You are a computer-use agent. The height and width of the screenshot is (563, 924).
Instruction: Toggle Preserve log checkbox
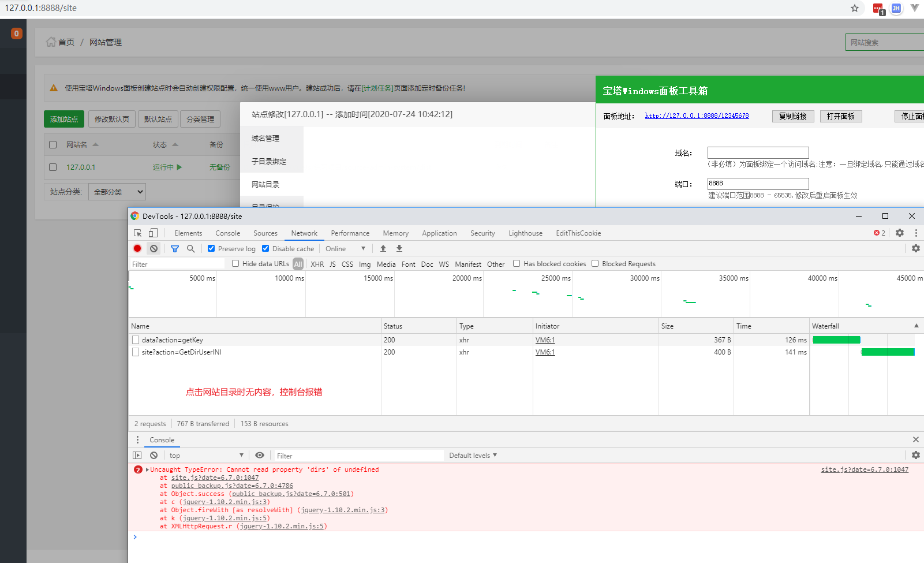(211, 248)
